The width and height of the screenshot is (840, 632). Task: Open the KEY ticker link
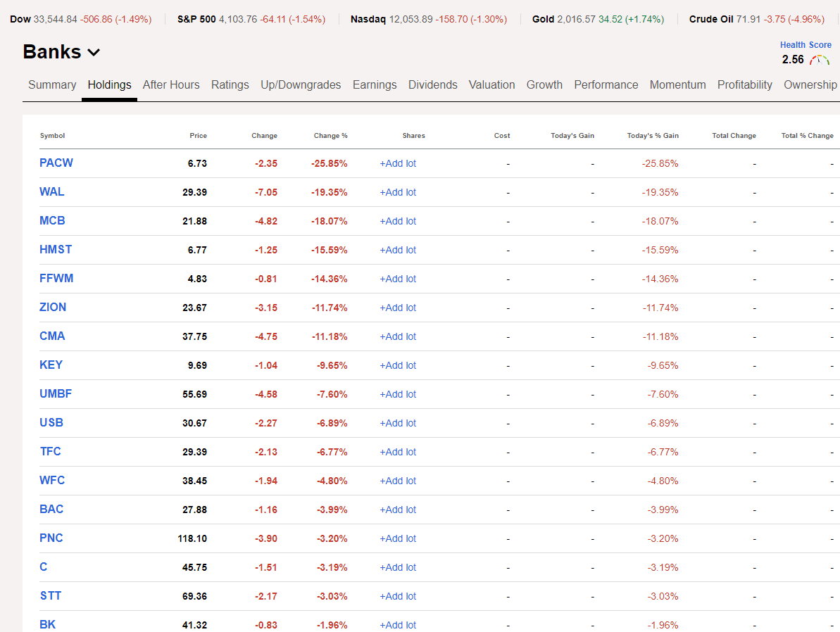tap(51, 365)
